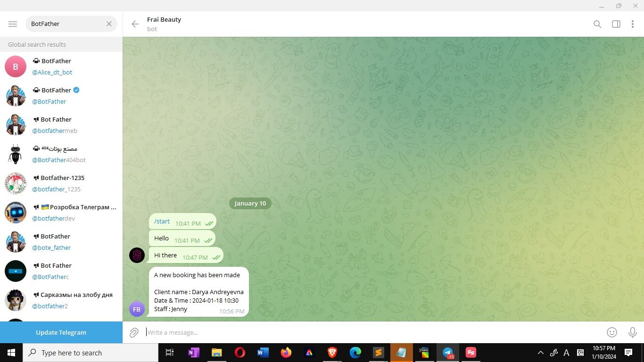Open the highlighted notepad app on the taskbar

tap(401, 353)
